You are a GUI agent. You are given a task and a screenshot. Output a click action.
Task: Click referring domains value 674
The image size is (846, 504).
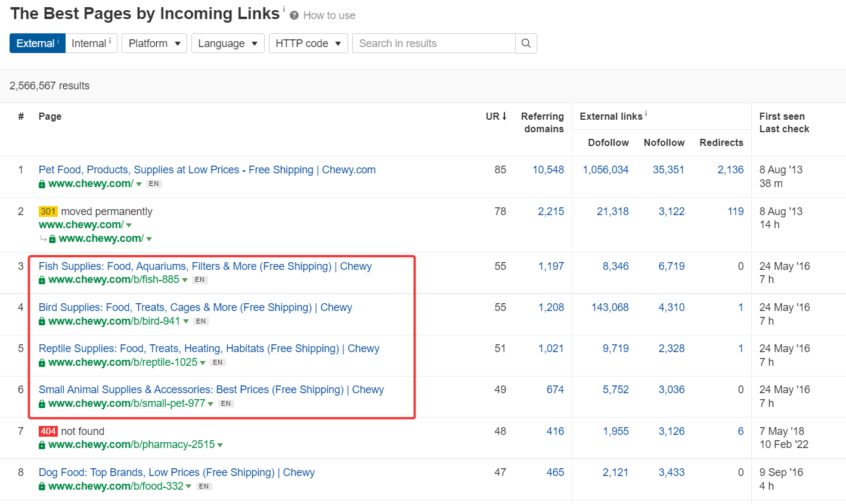coord(555,390)
